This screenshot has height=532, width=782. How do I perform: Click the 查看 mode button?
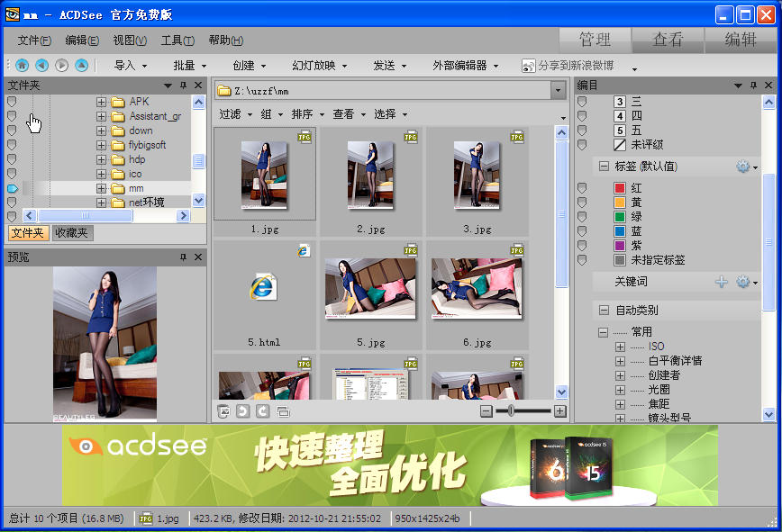coord(667,40)
